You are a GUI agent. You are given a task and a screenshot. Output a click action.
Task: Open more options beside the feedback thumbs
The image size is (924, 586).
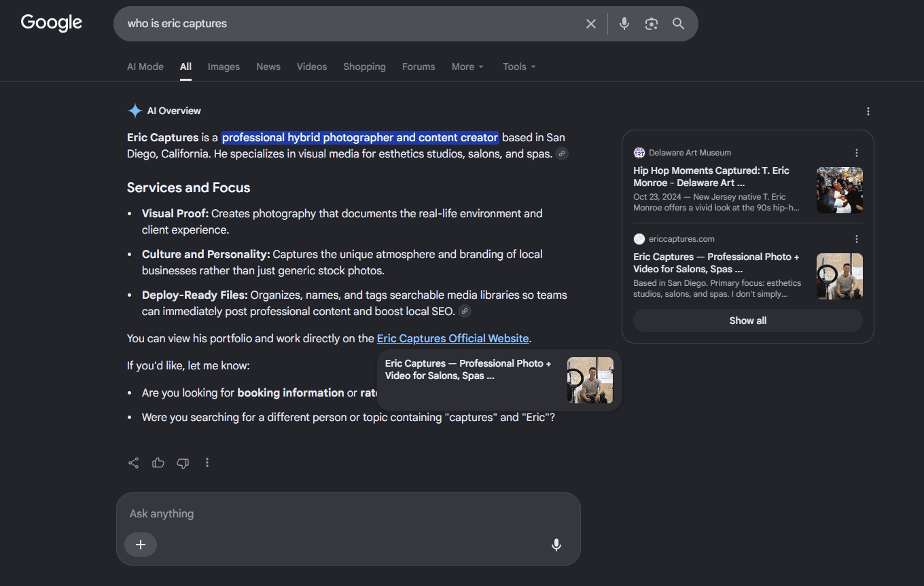click(207, 463)
